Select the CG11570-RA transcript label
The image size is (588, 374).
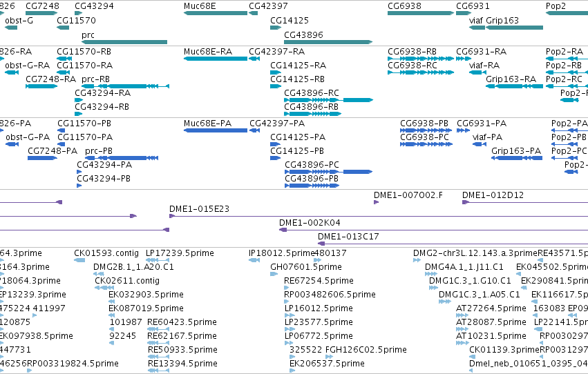[x=85, y=65]
